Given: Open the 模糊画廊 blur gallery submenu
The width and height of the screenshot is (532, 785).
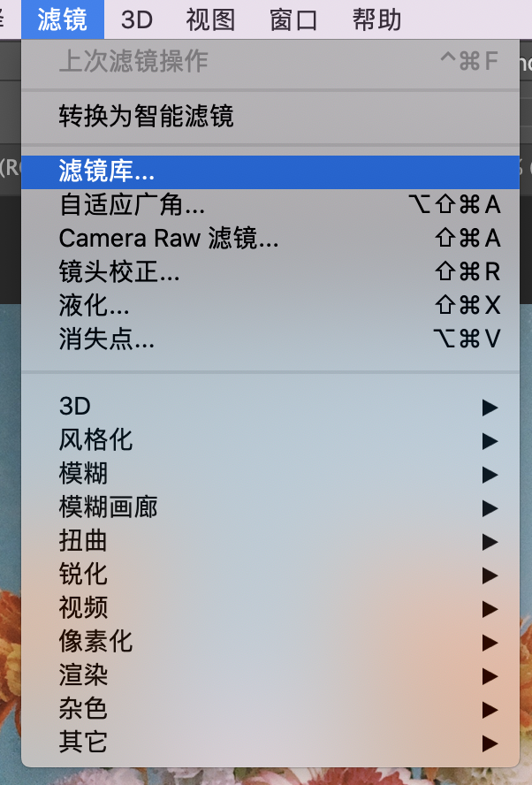Looking at the screenshot, I should click(x=108, y=507).
